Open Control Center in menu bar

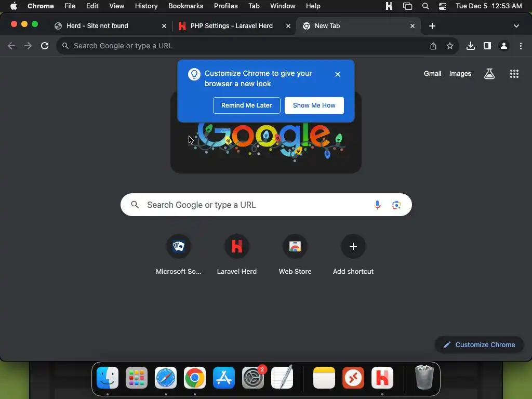[443, 6]
